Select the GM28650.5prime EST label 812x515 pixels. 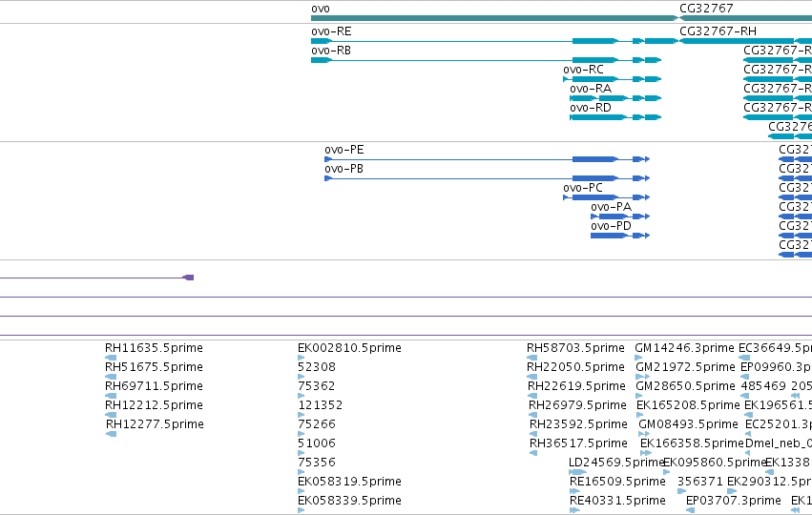pyautogui.click(x=686, y=386)
